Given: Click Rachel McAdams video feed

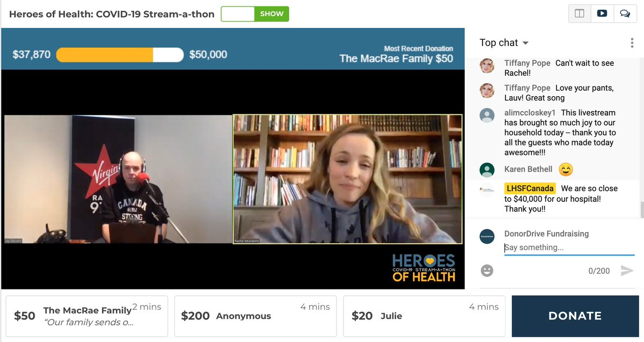Looking at the screenshot, I should pyautogui.click(x=348, y=179).
